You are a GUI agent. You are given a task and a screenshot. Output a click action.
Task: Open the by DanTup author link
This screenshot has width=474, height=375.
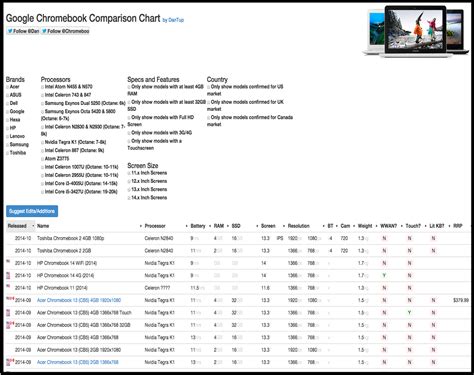point(173,20)
